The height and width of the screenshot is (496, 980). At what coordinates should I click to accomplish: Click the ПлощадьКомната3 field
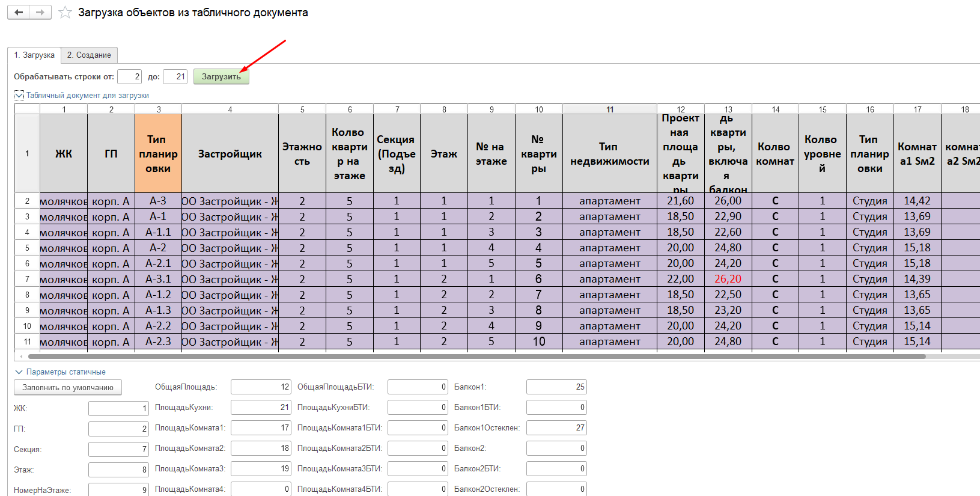(x=261, y=468)
